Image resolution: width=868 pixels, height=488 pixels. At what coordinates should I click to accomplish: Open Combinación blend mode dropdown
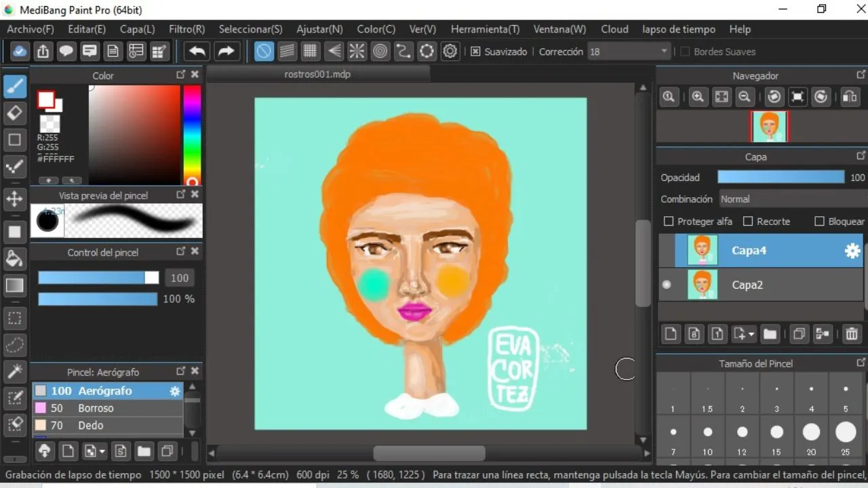[792, 199]
